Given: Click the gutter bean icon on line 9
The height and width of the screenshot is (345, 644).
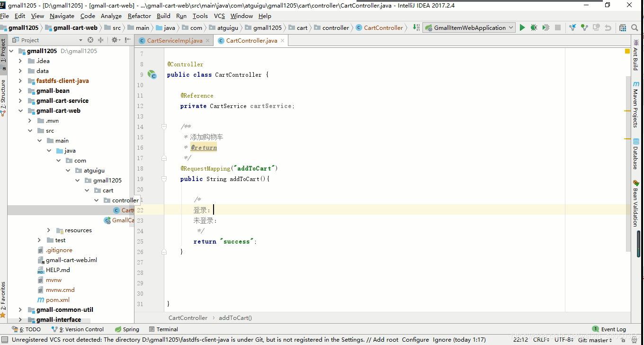Looking at the screenshot, I should [152, 74].
